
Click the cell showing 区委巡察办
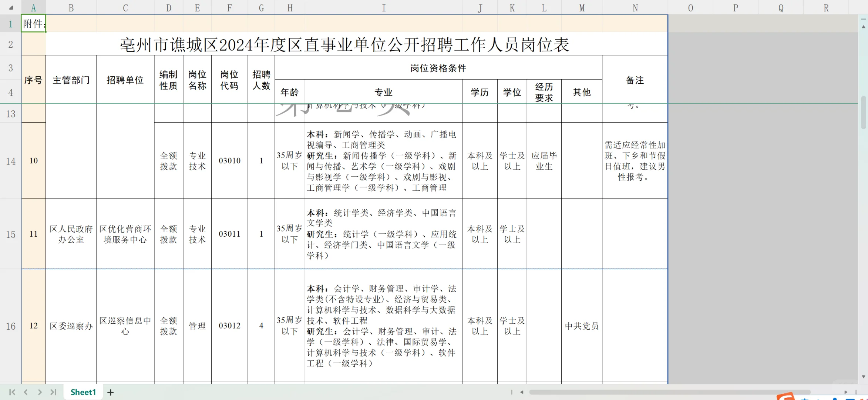point(71,326)
